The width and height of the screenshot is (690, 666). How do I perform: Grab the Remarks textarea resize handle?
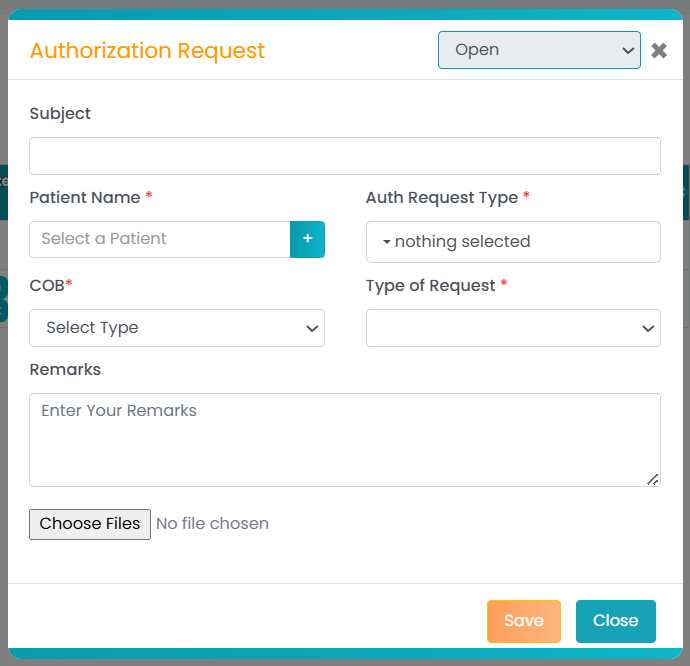point(653,479)
